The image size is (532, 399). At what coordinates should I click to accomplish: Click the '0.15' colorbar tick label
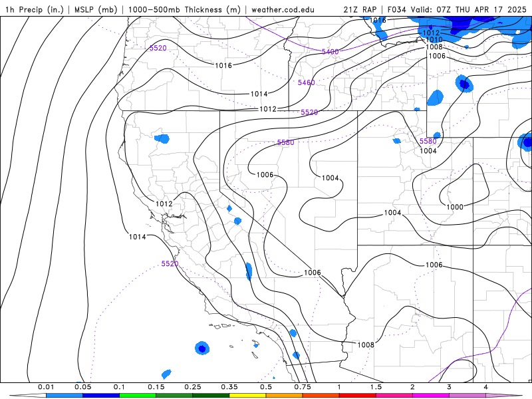click(x=156, y=387)
